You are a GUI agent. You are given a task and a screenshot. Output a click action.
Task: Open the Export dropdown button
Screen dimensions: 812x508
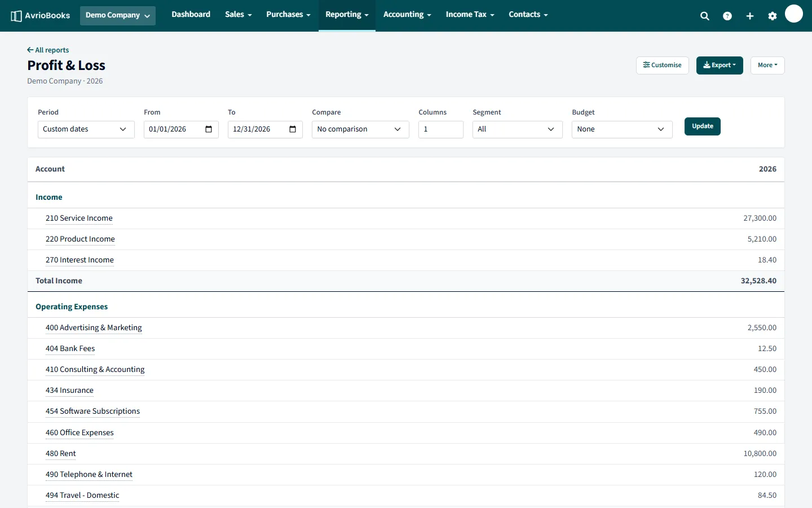[720, 65]
